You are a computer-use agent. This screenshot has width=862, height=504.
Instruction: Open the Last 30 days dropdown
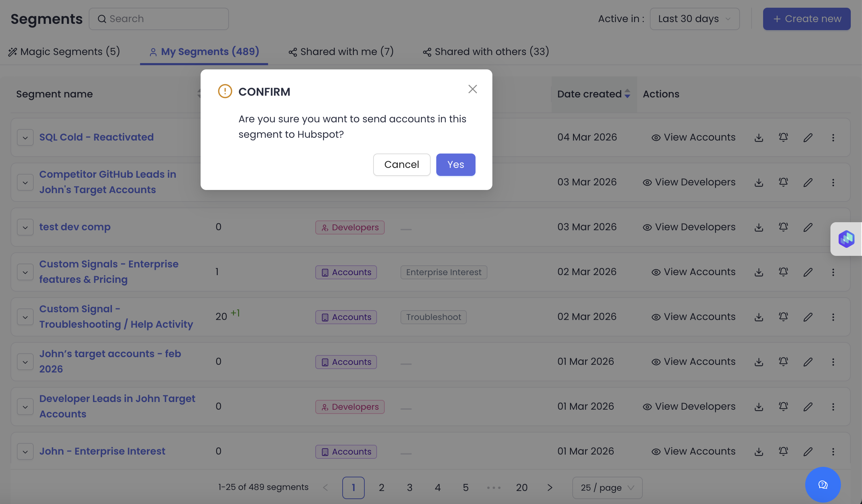tap(694, 19)
